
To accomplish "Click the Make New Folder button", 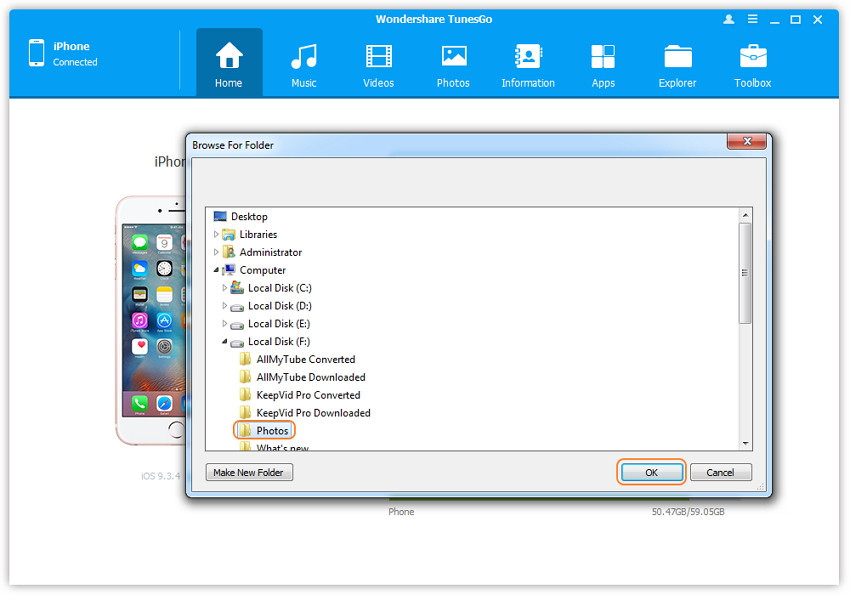I will [249, 472].
